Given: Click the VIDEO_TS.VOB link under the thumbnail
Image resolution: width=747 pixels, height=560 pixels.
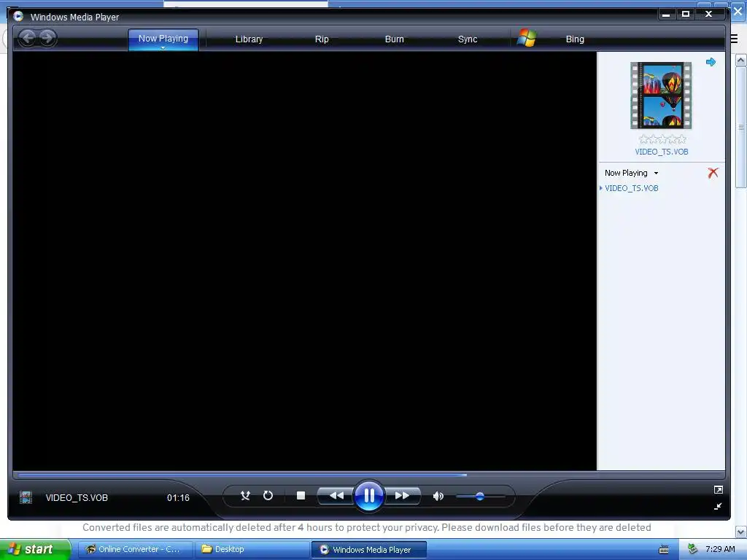Looking at the screenshot, I should pos(661,152).
